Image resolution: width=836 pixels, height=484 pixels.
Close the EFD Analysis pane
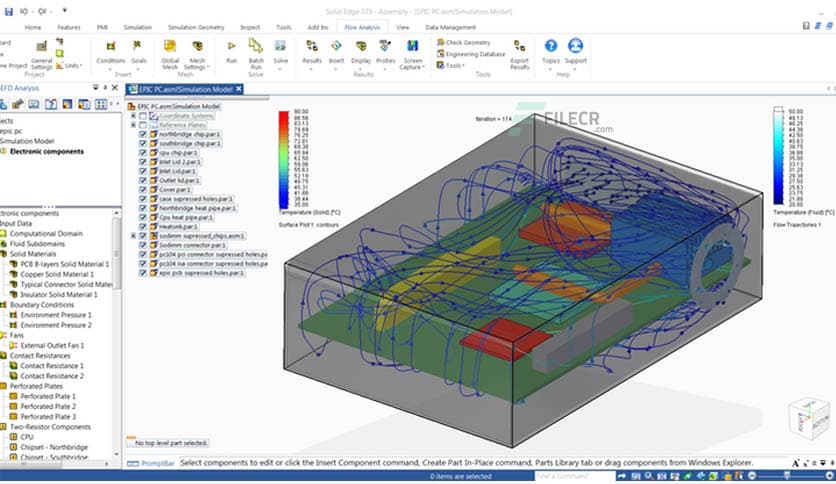(x=115, y=87)
